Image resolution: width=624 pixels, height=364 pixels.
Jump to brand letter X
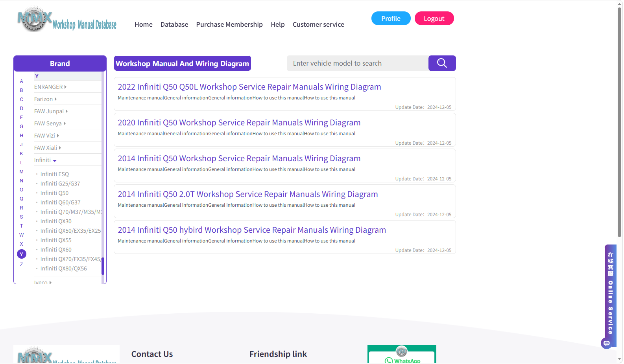click(x=22, y=244)
